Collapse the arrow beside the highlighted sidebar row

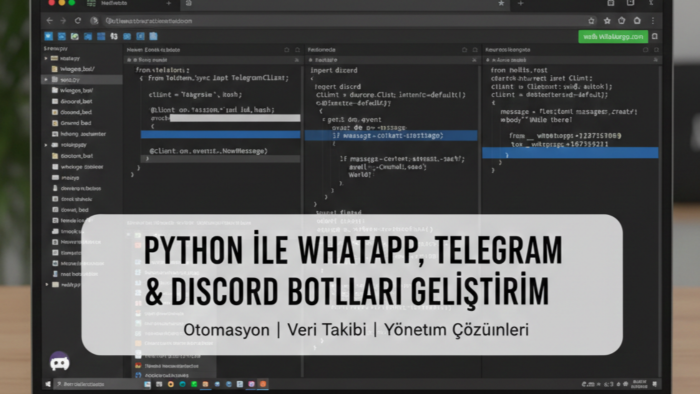coord(46,79)
